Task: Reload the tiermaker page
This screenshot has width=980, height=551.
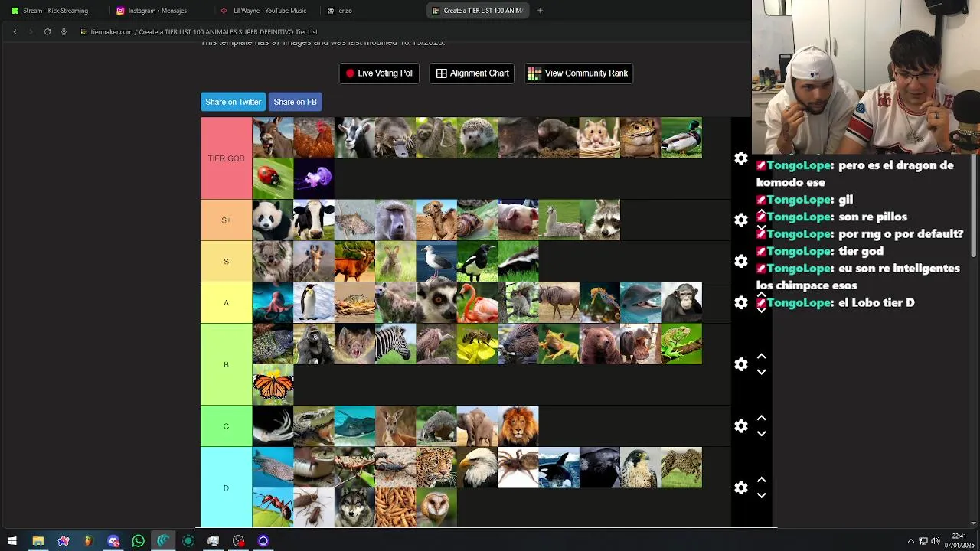Action: [47, 31]
